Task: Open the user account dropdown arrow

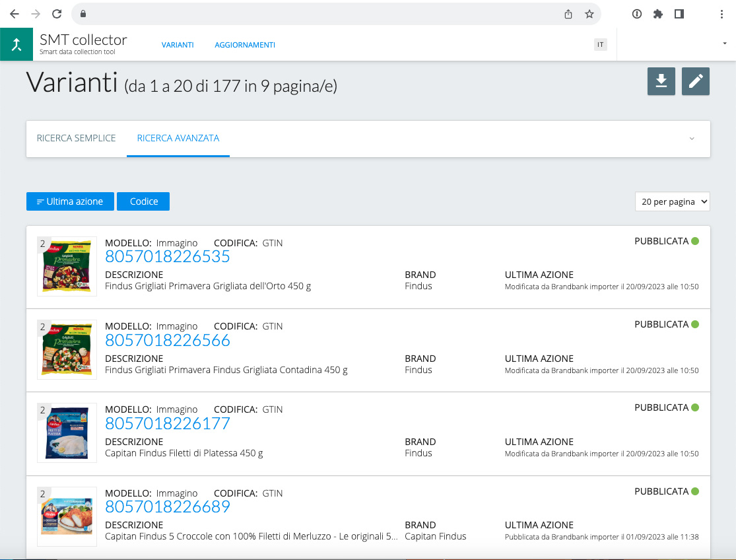Action: 724,44
